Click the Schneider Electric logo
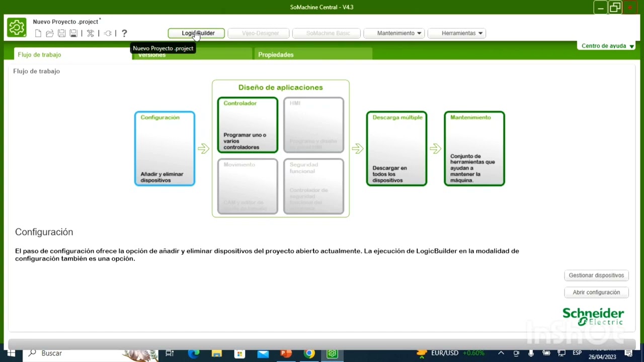The image size is (644, 362). (x=593, y=317)
